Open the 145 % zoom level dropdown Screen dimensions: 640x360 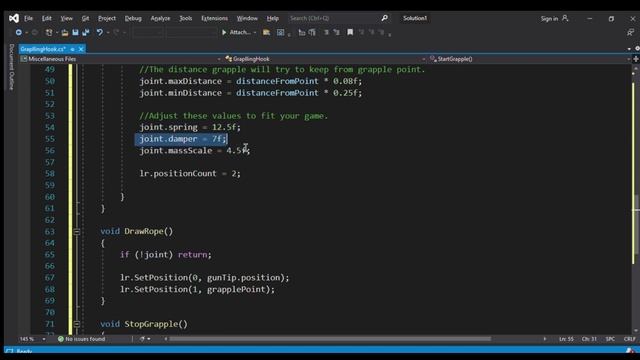(x=44, y=339)
